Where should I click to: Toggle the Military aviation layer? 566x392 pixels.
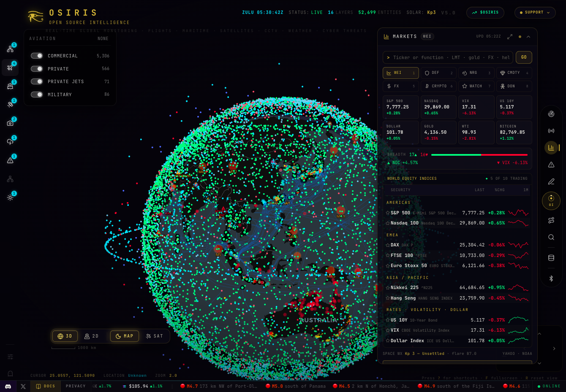[x=37, y=95]
